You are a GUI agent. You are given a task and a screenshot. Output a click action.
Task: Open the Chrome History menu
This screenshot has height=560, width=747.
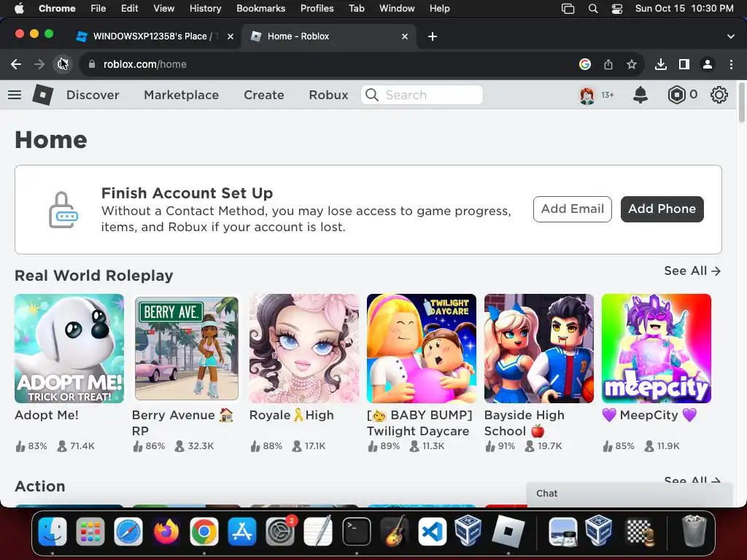coord(205,9)
